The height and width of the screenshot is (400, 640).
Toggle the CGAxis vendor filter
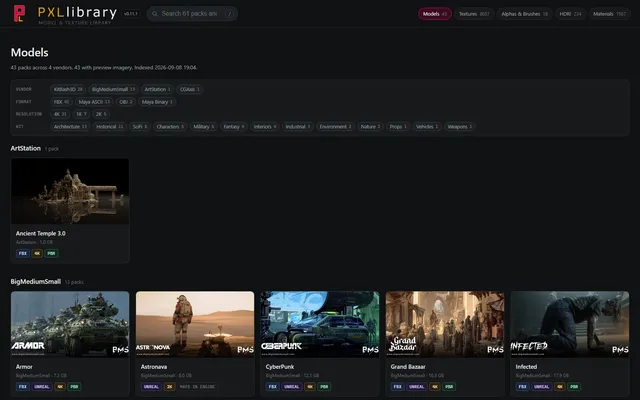tap(190, 89)
